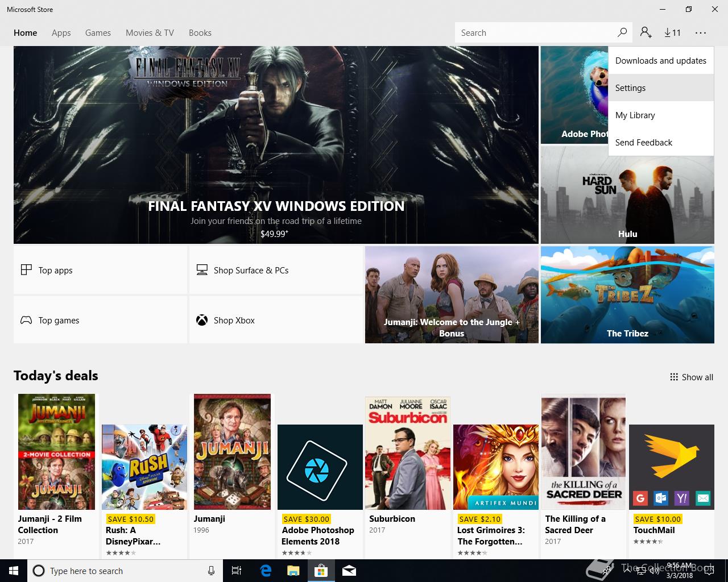
Task: Switch to the Home tab
Action: click(26, 32)
